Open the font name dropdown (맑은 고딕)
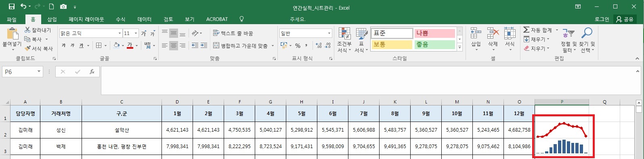The height and width of the screenshot is (159, 644). tap(120, 33)
